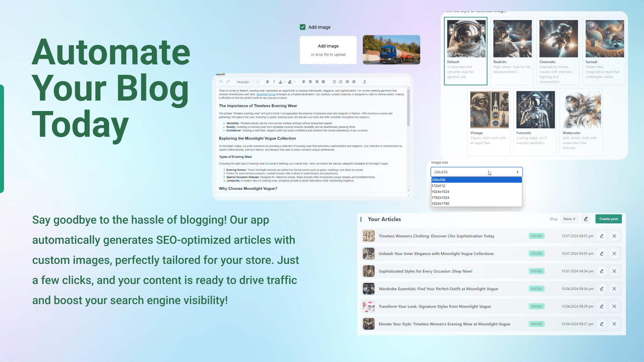Open the Blog selector showing News

point(569,219)
